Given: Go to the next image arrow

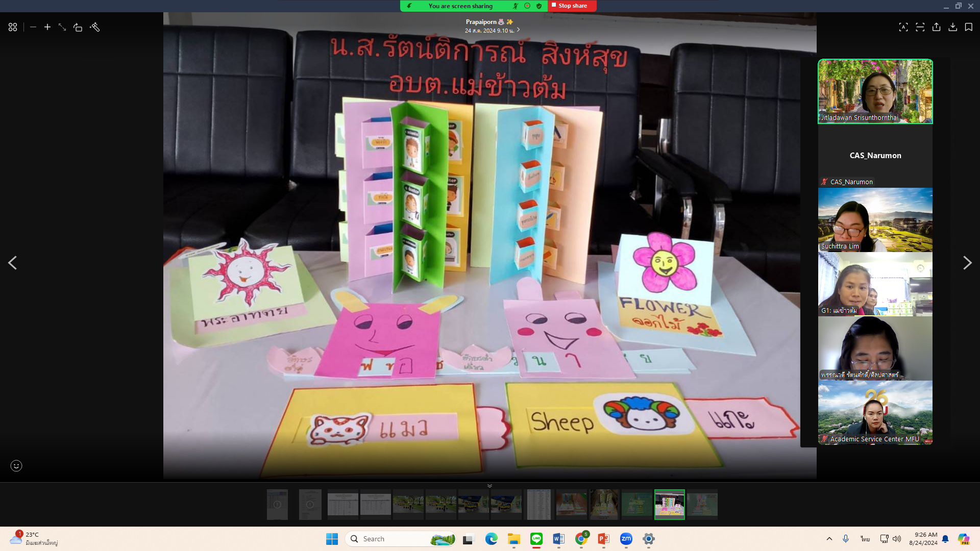Looking at the screenshot, I should click(967, 263).
